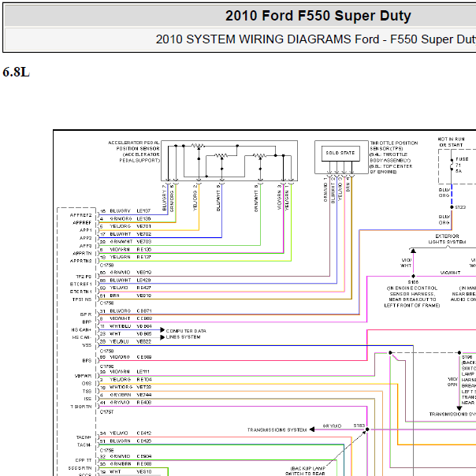Click the 'BPS' pin label
476x476 pixels.
(87, 361)
